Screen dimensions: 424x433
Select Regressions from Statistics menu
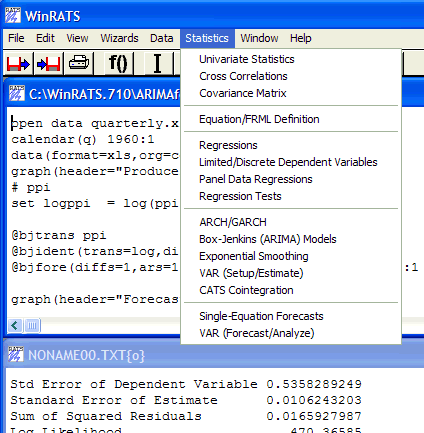tap(228, 145)
